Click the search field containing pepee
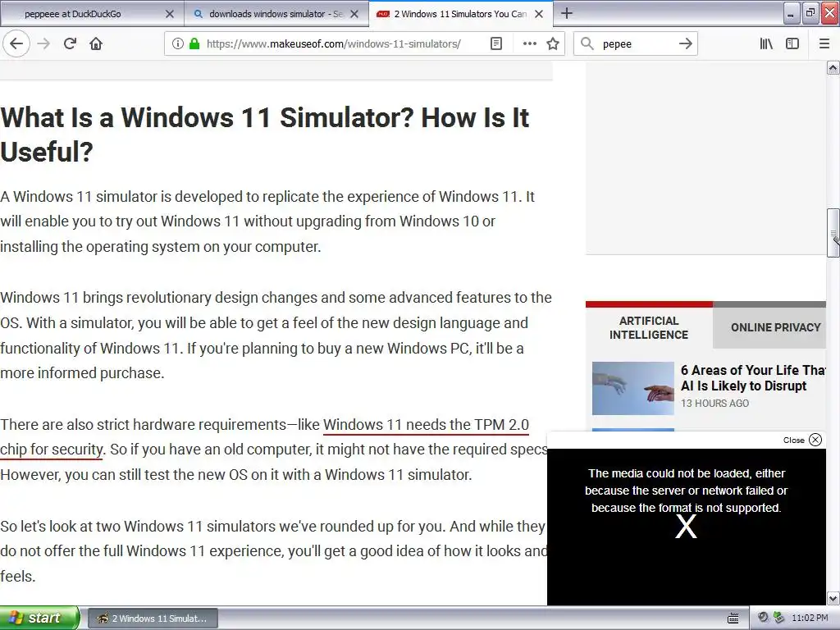840x630 pixels. [x=635, y=44]
